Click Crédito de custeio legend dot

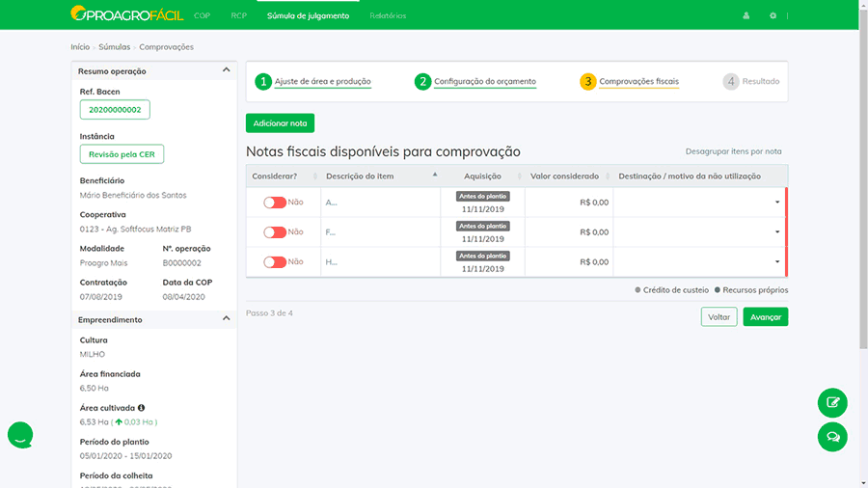pos(637,290)
